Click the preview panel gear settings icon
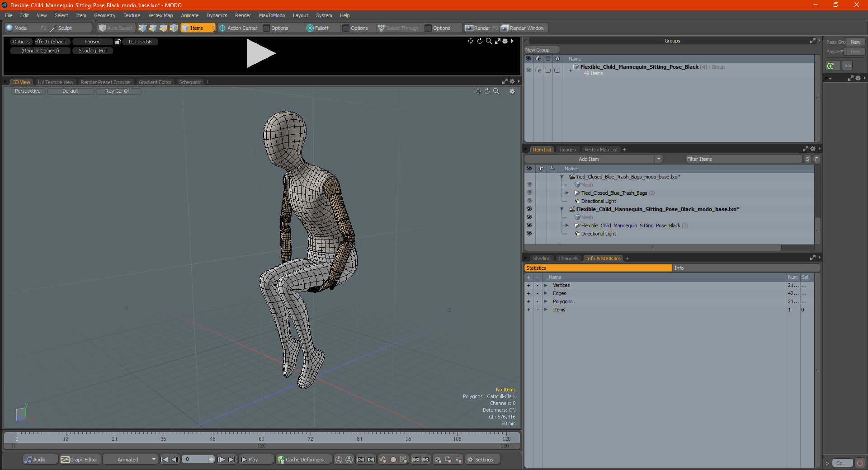This screenshot has height=470, width=868. click(505, 41)
